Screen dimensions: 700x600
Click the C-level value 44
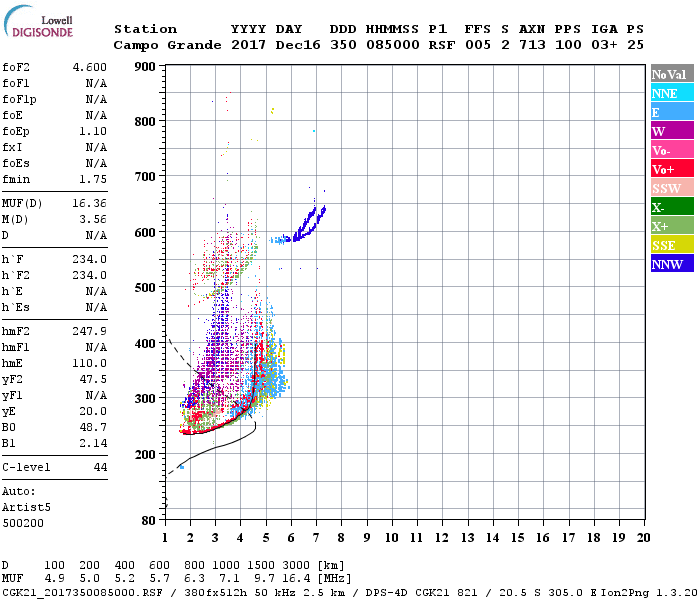(x=100, y=467)
